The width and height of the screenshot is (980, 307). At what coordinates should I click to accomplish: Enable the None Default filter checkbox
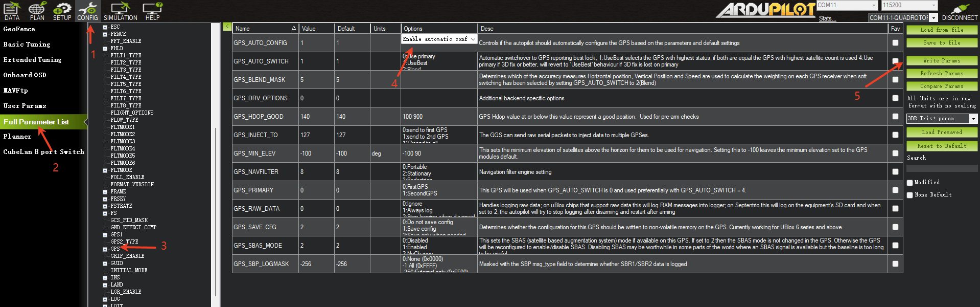coord(910,195)
